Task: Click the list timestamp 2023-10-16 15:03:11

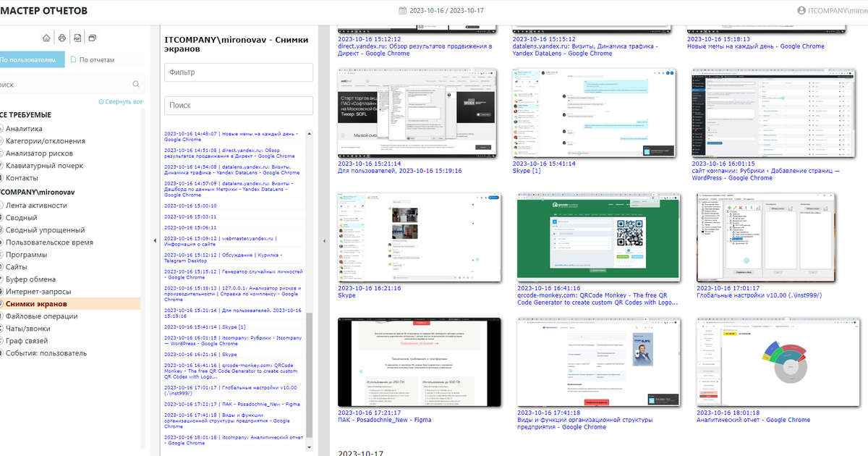Action: 190,216
